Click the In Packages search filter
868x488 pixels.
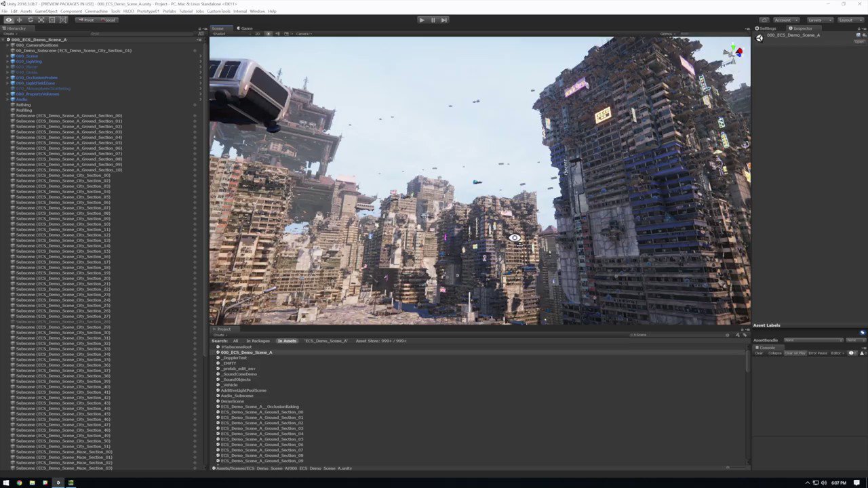click(x=258, y=341)
